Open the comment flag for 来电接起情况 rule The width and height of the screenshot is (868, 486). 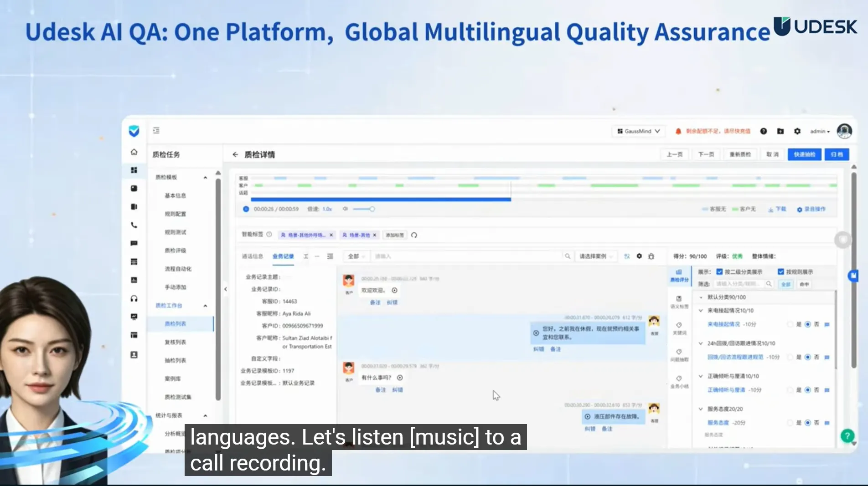[x=827, y=324]
